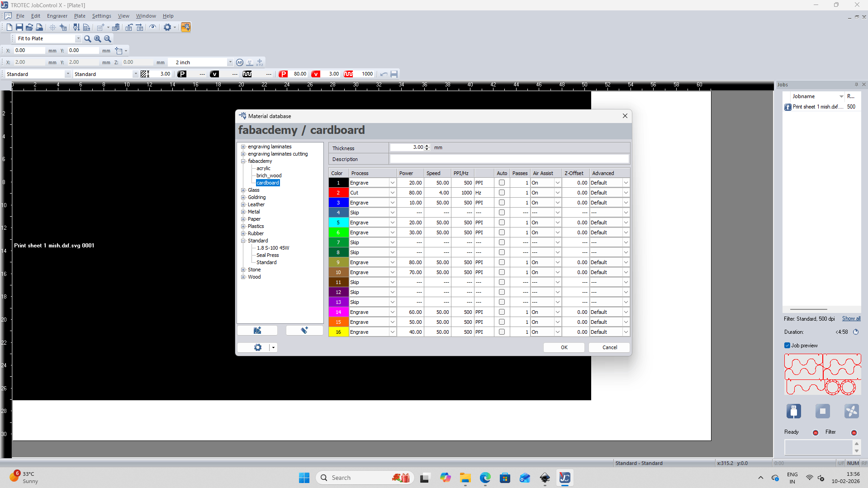Select Seal Press material in the tree
Viewport: 868px width, 488px height.
pos(267,256)
